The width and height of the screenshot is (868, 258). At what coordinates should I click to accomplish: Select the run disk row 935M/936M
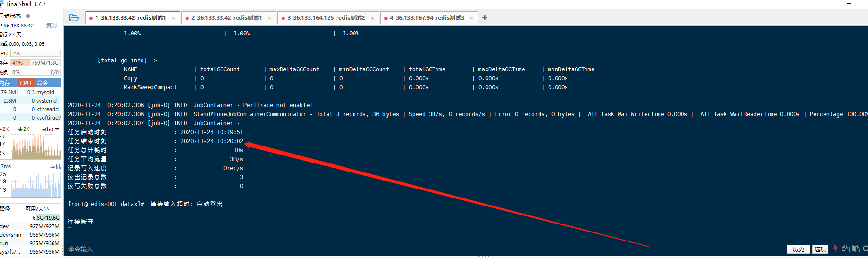click(30, 243)
